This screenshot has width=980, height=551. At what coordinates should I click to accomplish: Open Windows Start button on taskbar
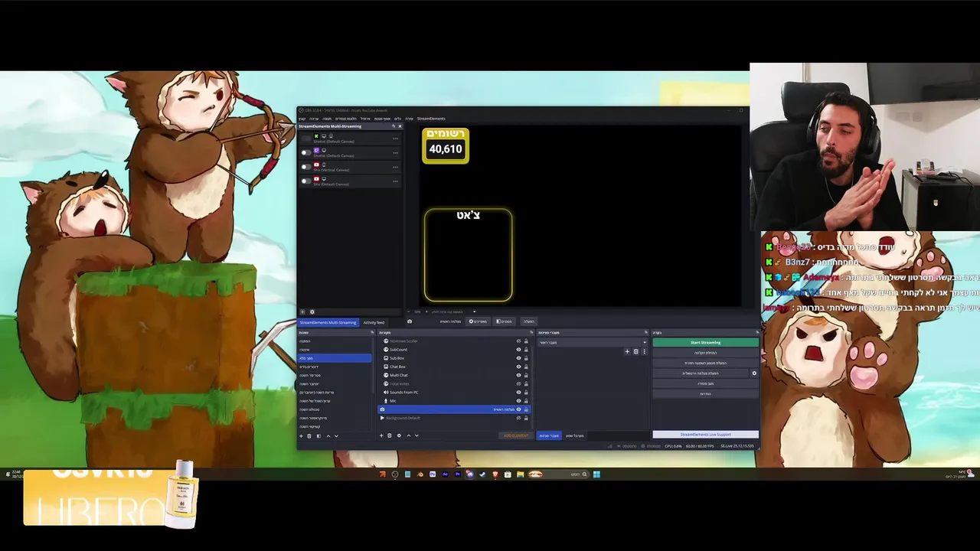tap(596, 474)
